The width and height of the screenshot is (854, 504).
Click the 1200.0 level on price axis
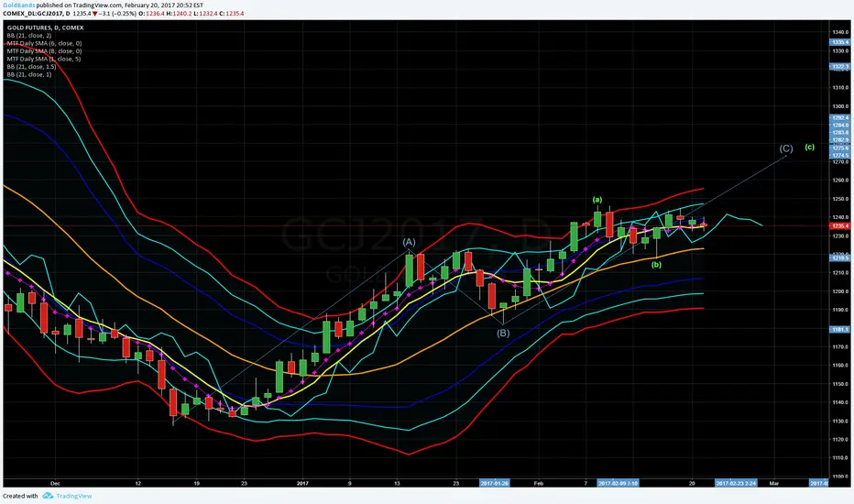tap(841, 291)
